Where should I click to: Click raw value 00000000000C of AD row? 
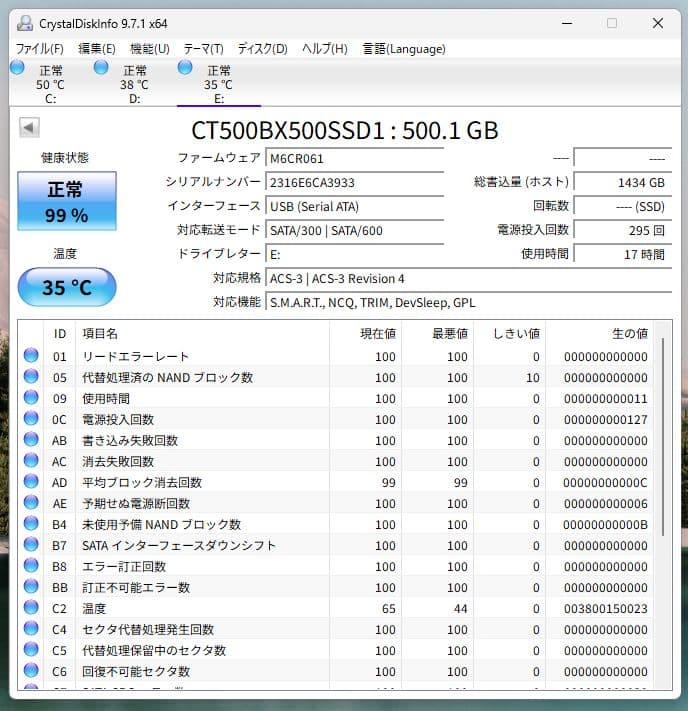(x=605, y=483)
